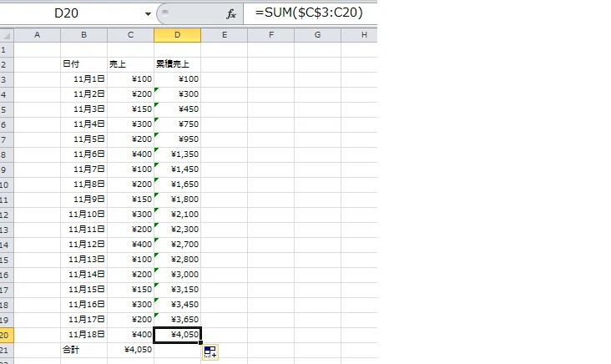Click cumulative sales cell ¥2,100
The height and width of the screenshot is (364, 611).
177,215
